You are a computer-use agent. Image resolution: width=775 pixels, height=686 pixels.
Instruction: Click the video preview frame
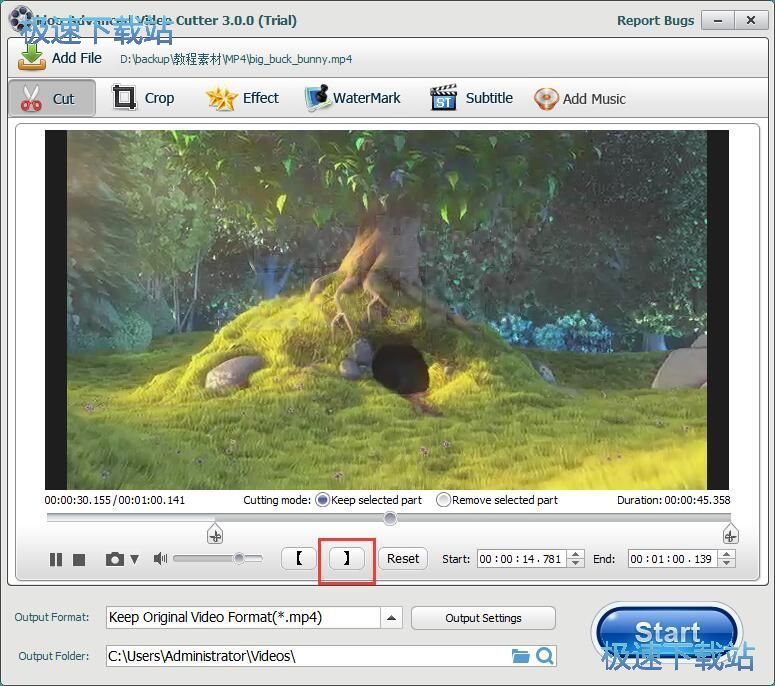pos(387,310)
